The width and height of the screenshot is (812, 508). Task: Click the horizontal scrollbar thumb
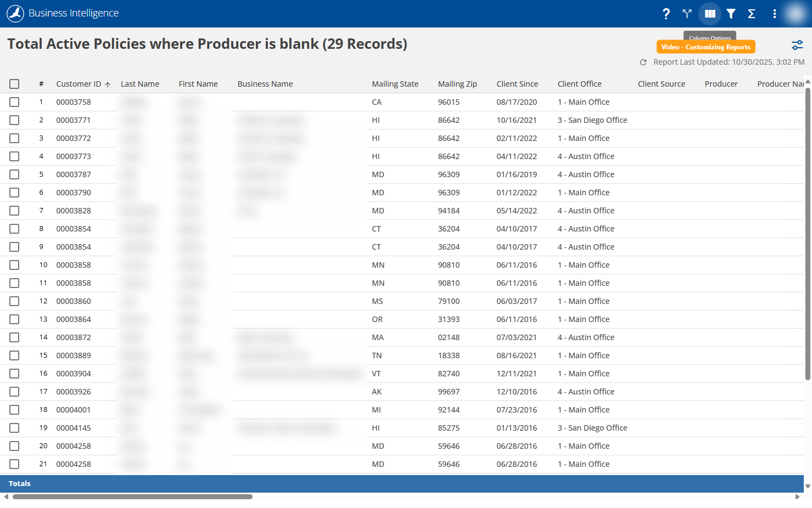pyautogui.click(x=132, y=497)
